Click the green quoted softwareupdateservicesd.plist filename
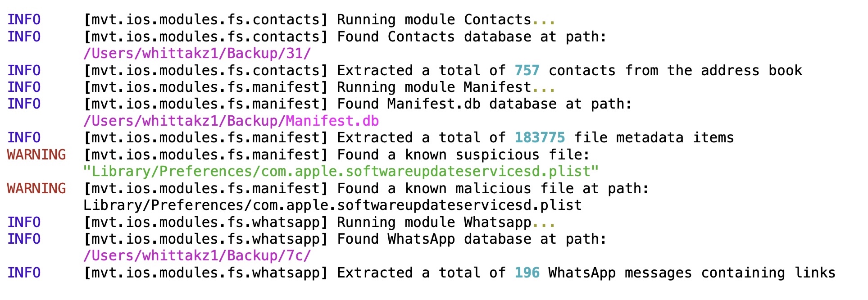868x300 pixels. point(341,172)
